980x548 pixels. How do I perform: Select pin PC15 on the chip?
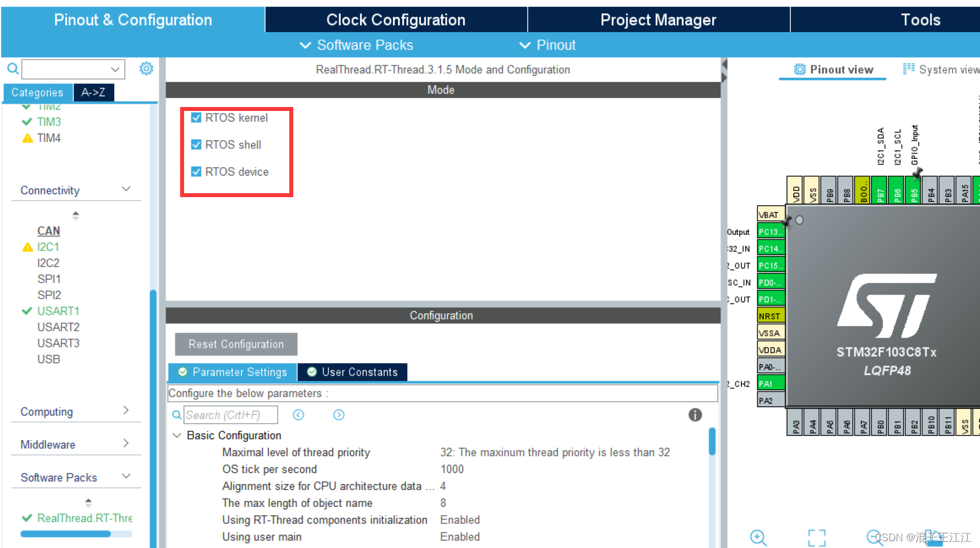pyautogui.click(x=771, y=265)
